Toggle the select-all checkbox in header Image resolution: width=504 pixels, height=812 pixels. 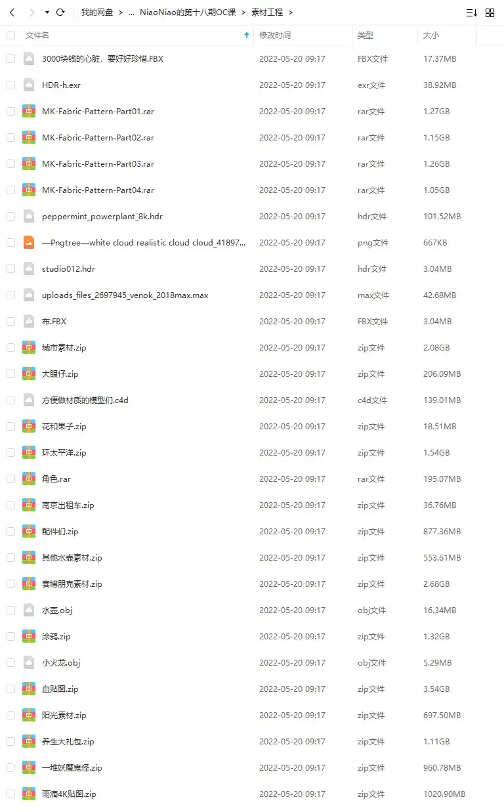pos(10,35)
